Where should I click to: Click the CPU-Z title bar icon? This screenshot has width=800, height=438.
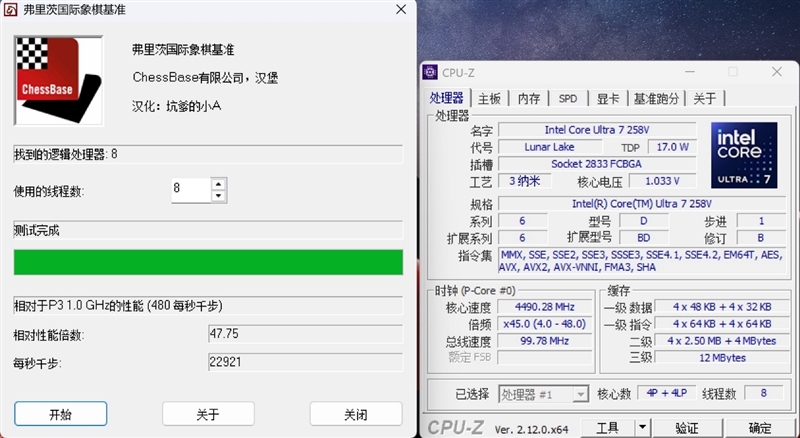(431, 71)
